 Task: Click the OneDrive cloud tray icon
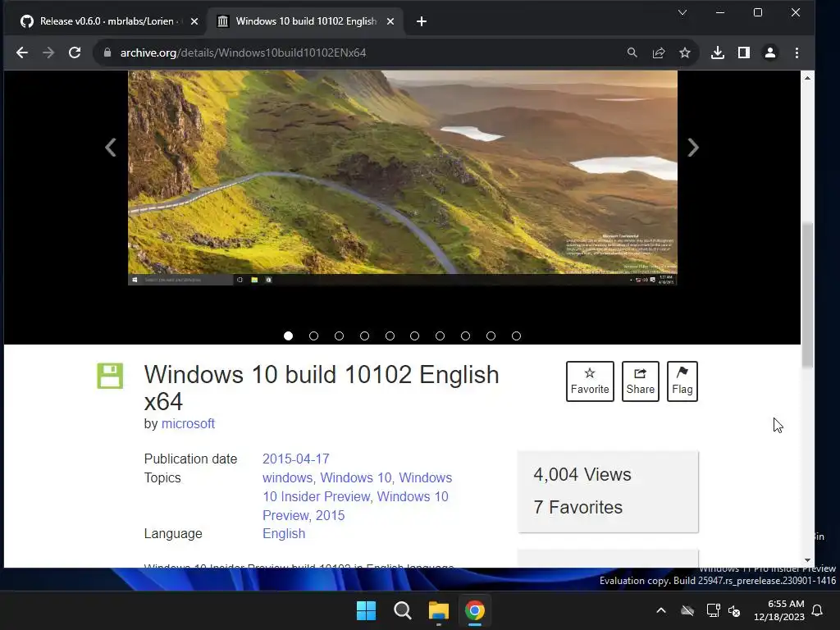pos(687,610)
